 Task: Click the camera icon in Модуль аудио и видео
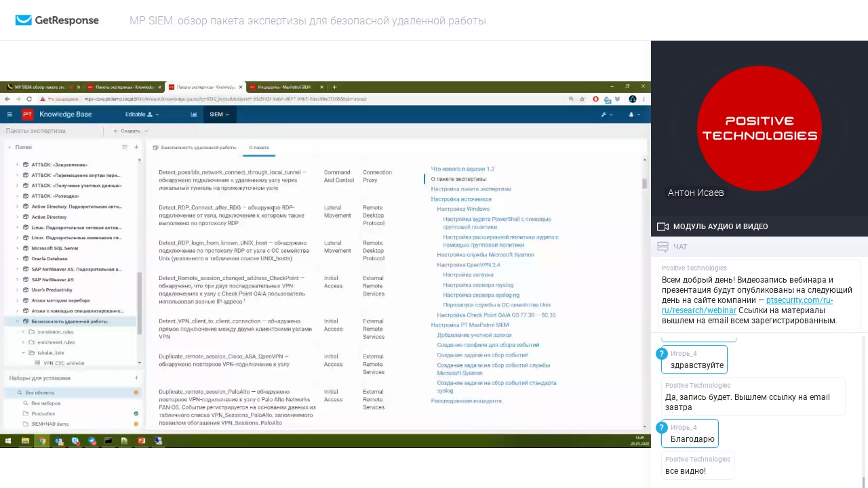coord(663,226)
